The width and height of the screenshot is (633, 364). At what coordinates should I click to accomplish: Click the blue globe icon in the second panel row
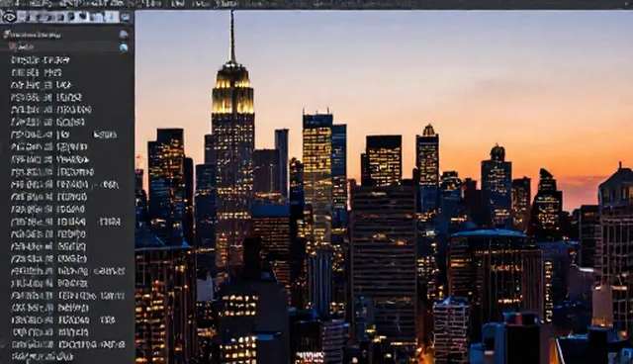coord(124,47)
